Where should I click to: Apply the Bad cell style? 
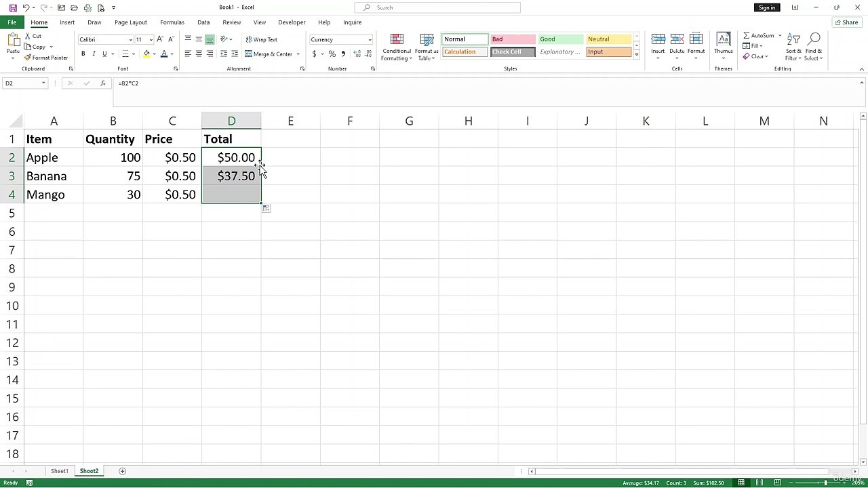[x=513, y=39]
